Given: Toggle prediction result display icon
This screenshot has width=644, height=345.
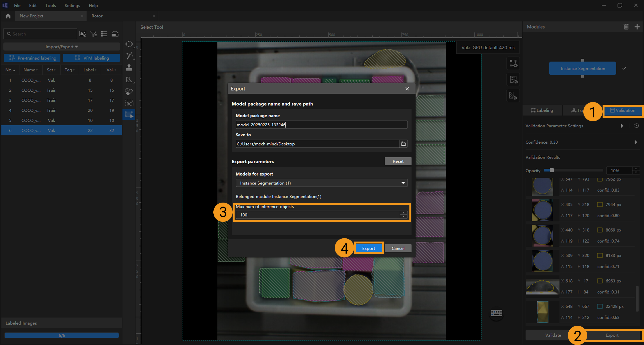Looking at the screenshot, I should (513, 80).
